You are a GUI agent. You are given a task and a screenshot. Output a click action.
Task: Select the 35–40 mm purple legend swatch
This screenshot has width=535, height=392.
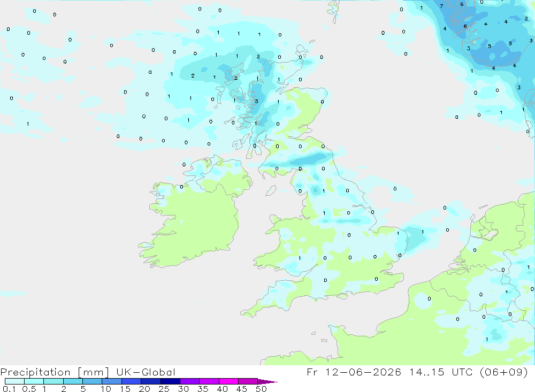[209, 381]
